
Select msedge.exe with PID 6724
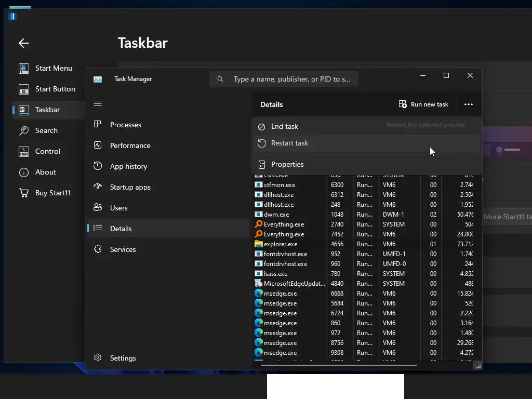[x=364, y=313]
